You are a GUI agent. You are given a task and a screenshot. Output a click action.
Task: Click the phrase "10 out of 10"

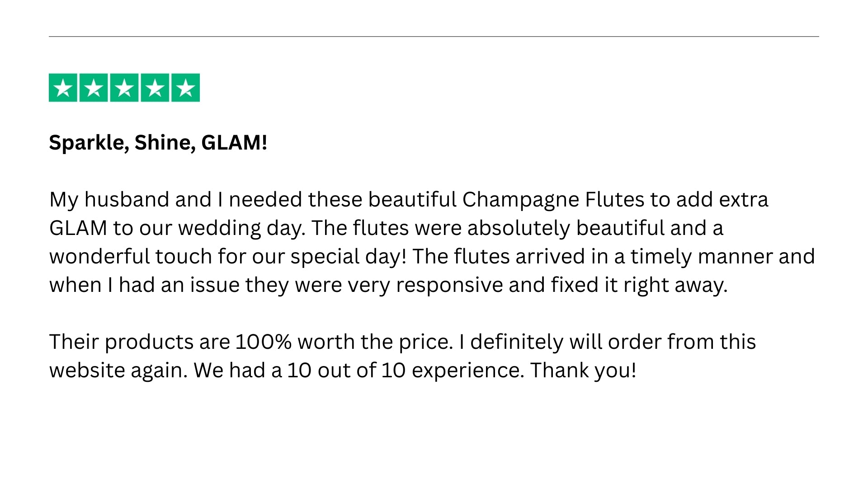[346, 371]
